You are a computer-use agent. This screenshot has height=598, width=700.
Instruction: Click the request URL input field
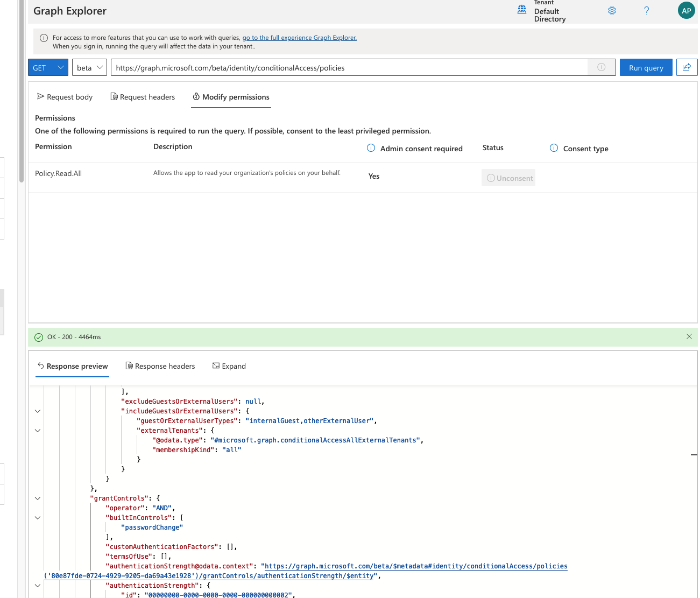point(323,67)
